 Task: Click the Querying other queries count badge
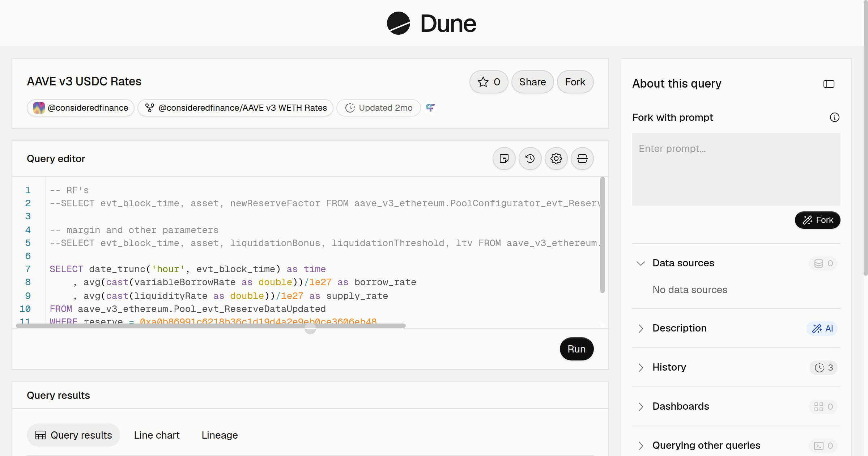[823, 446]
